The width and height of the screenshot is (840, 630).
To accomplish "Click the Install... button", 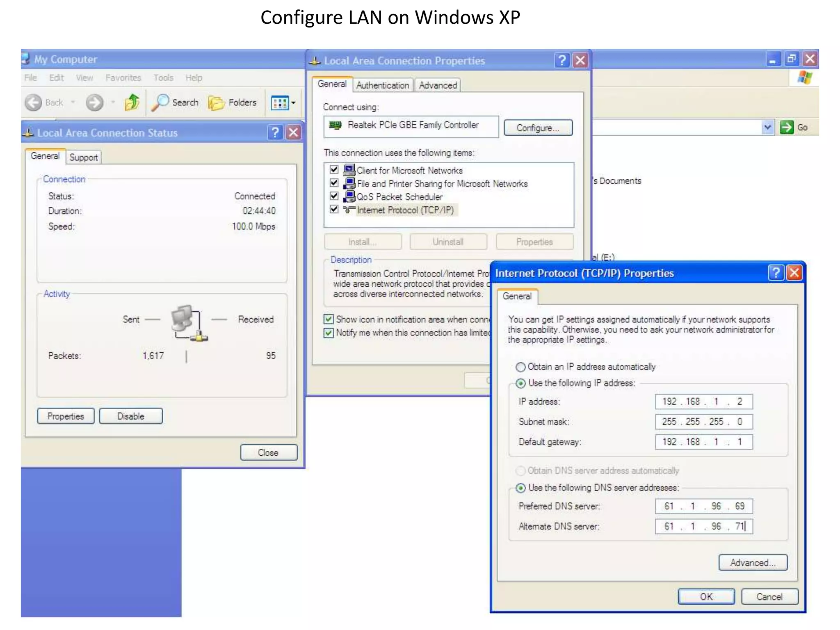I will tap(363, 242).
